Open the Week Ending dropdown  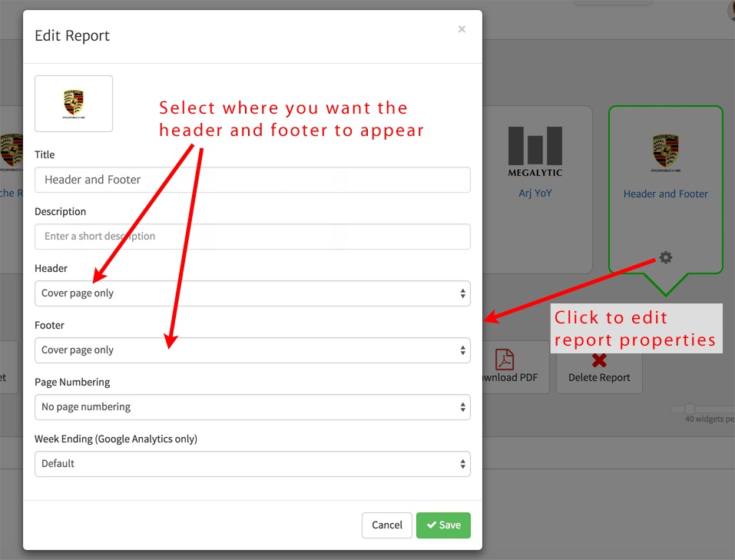pyautogui.click(x=252, y=463)
